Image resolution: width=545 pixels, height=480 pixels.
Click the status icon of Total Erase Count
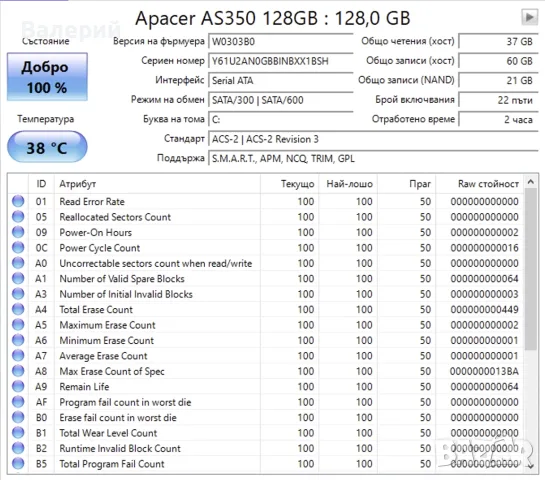coord(18,309)
